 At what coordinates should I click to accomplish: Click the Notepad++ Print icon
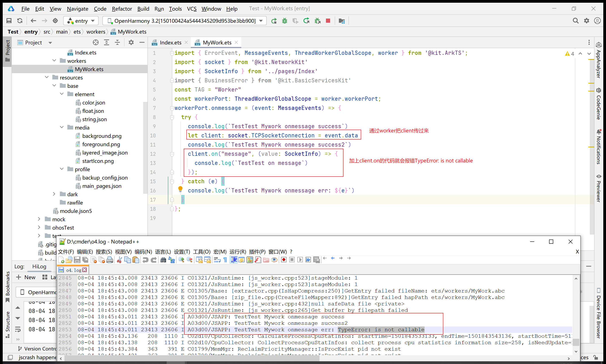110,260
